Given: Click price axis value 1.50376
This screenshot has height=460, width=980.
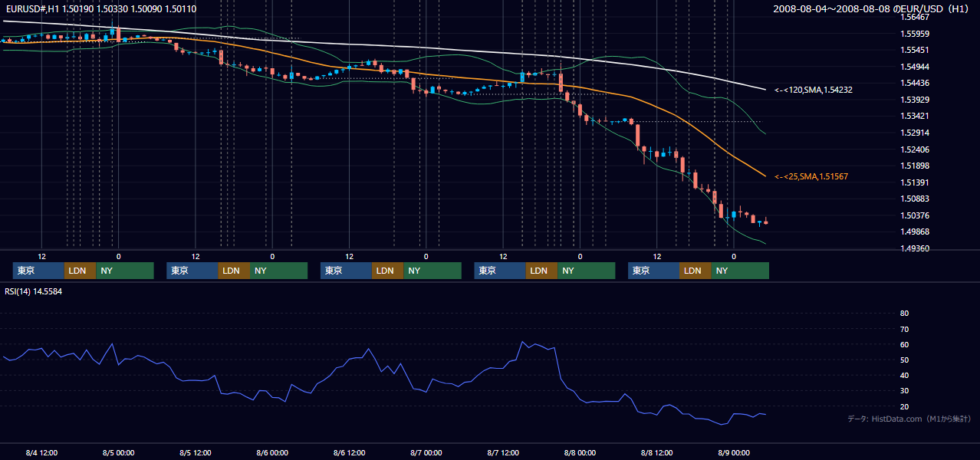Looking at the screenshot, I should point(914,215).
